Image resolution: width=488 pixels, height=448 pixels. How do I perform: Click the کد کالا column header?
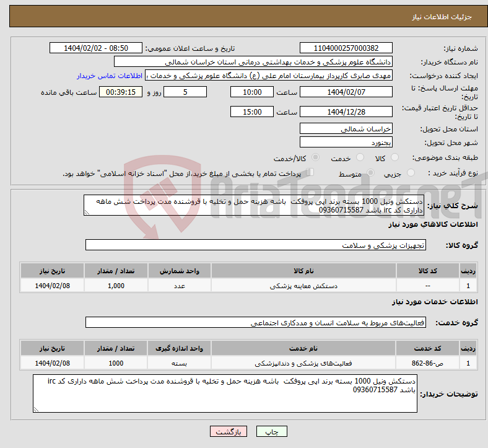click(428, 271)
